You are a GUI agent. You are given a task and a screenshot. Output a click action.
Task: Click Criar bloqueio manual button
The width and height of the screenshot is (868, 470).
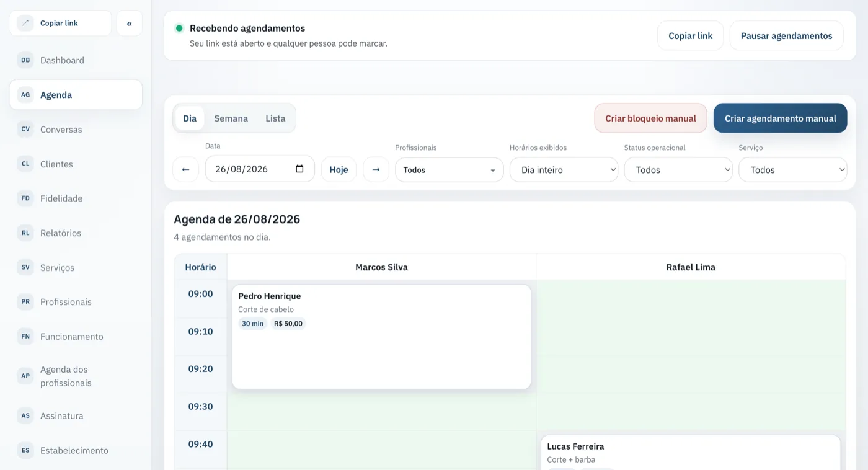click(x=651, y=118)
